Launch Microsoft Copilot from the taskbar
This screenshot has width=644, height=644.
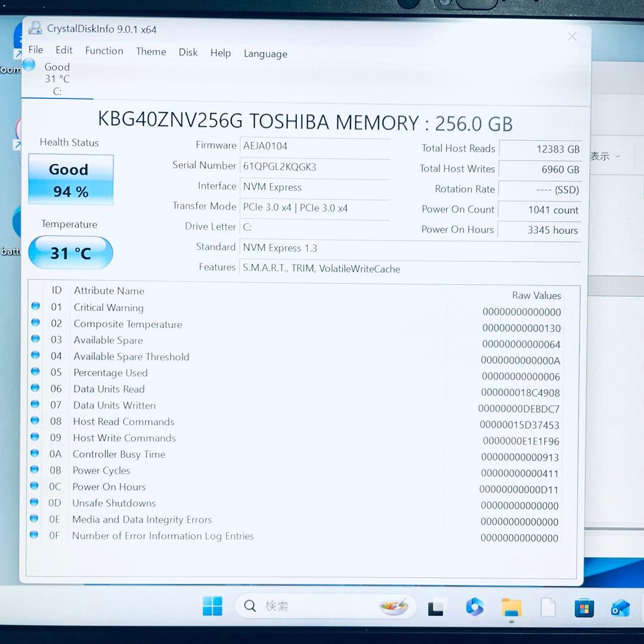tap(475, 606)
